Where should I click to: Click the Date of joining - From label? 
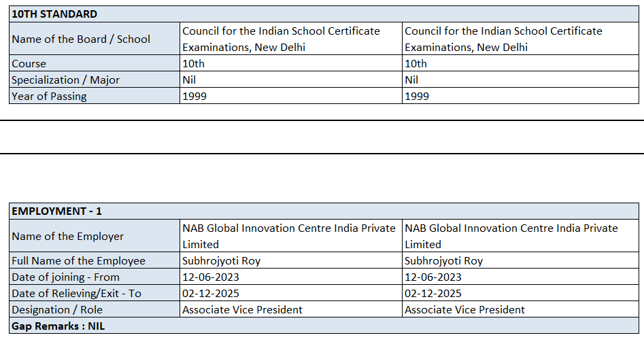(x=65, y=277)
